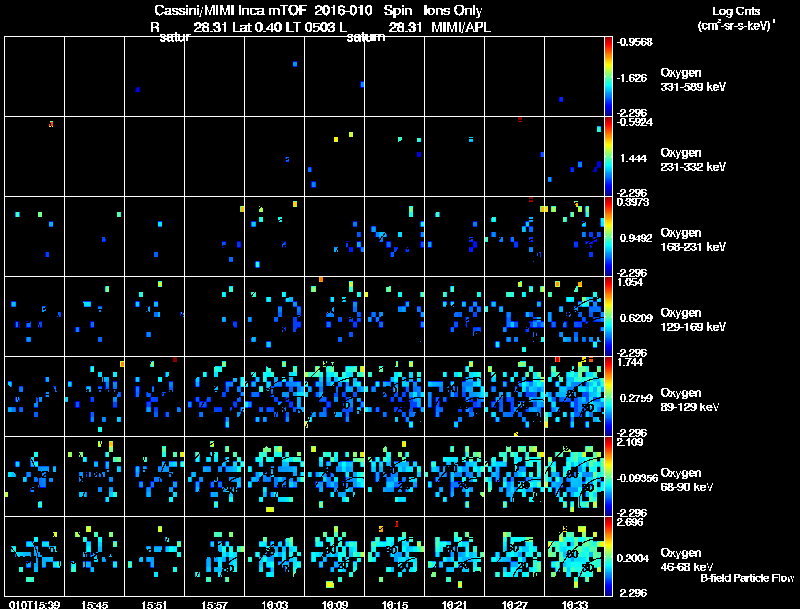Open the 16:09 panel in 89-129 keV row

coord(334,396)
